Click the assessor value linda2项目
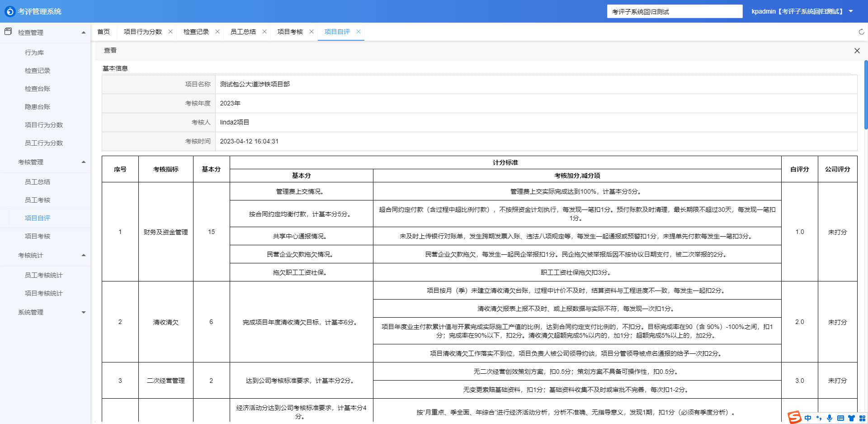Viewport: 868px width, 424px height. pos(235,122)
